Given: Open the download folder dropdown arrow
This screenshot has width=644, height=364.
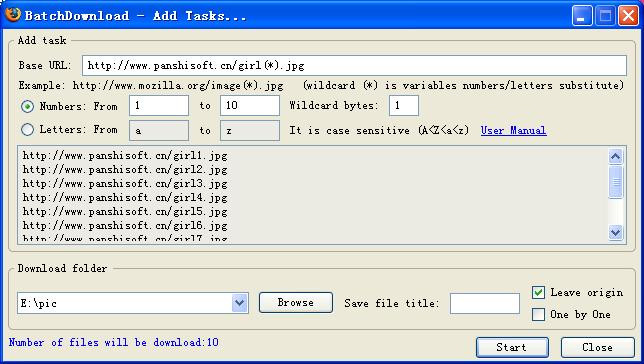Looking at the screenshot, I should pyautogui.click(x=239, y=303).
